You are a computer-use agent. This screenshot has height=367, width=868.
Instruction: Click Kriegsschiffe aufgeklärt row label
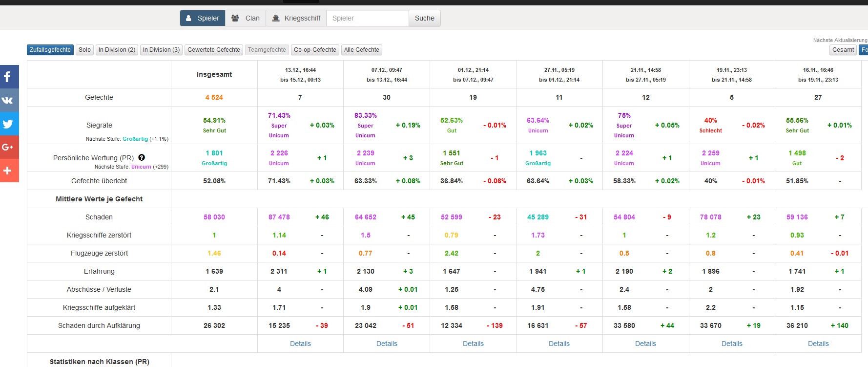tap(99, 307)
